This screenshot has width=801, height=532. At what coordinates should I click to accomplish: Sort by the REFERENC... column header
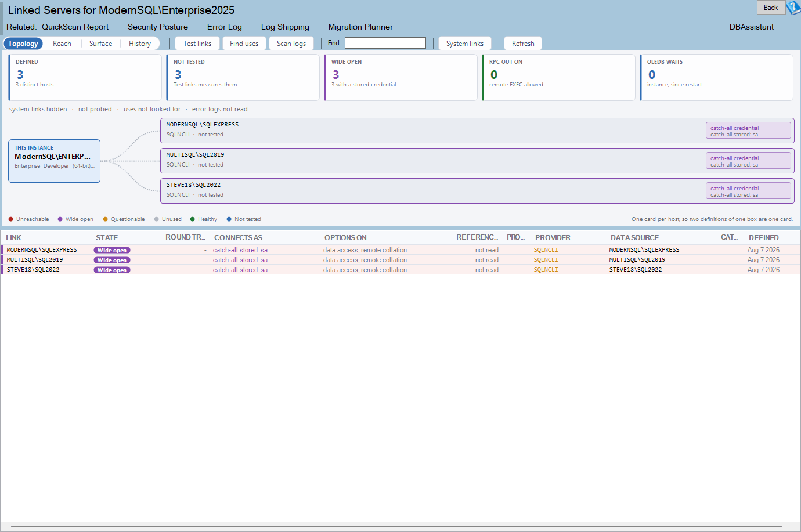(x=477, y=237)
